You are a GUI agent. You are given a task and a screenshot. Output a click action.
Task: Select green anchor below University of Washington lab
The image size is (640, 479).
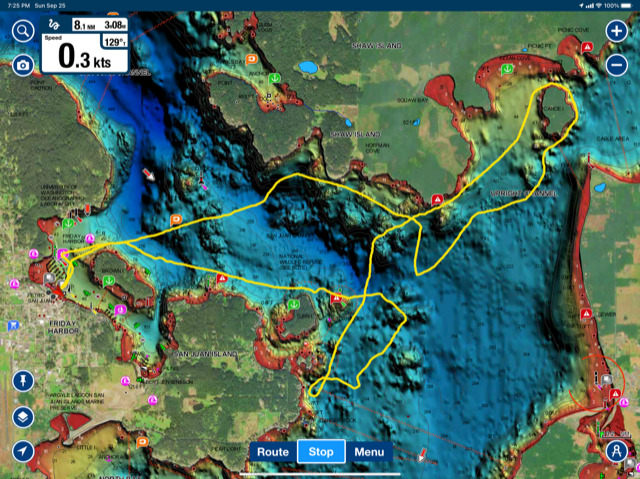pos(68,223)
